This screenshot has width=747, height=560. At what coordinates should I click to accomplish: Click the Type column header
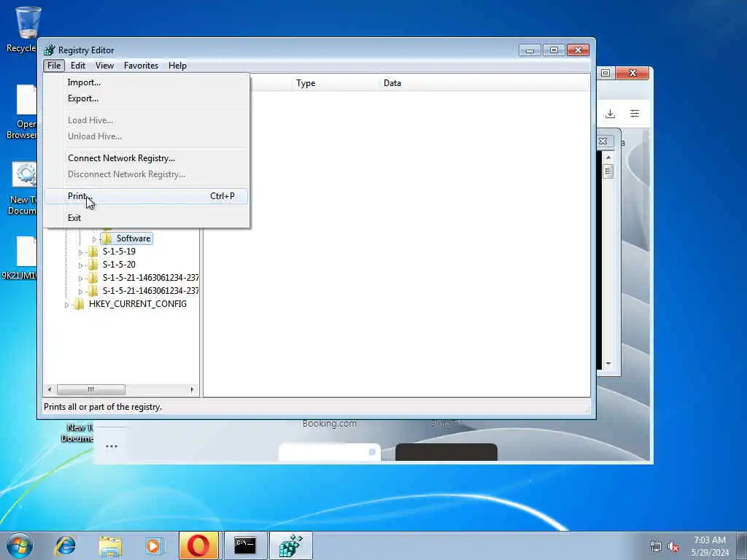point(334,83)
